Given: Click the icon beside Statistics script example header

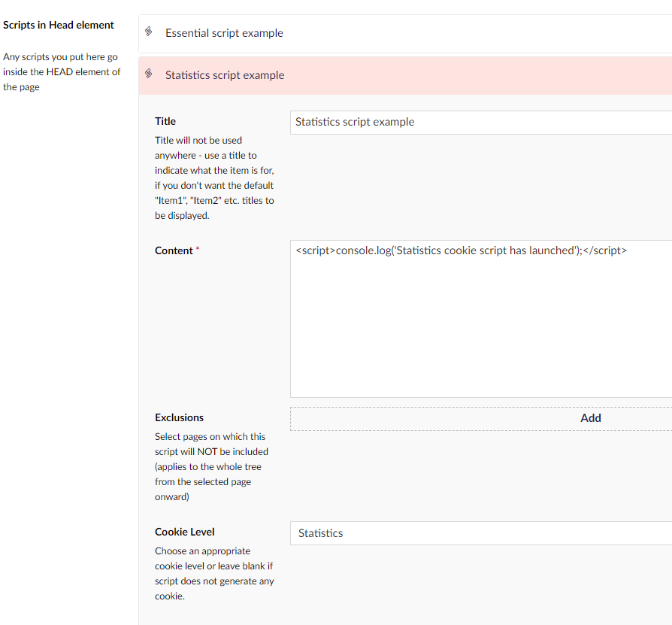Looking at the screenshot, I should 149,74.
